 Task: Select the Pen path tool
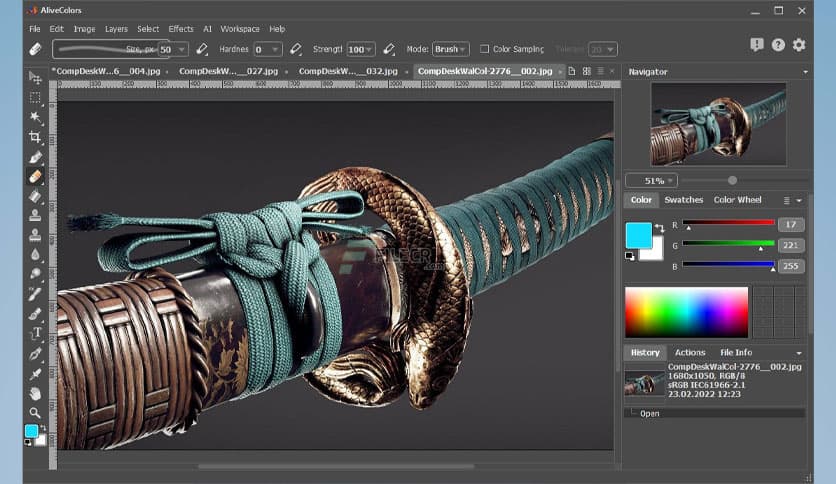point(35,353)
